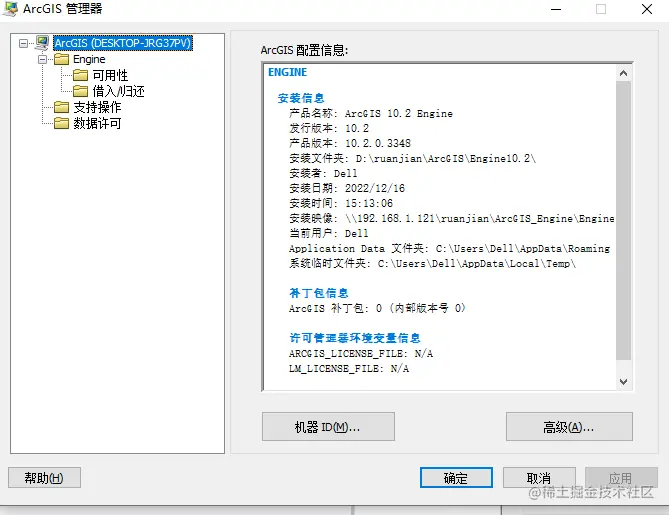Image resolution: width=669 pixels, height=515 pixels.
Task: Click the LM_LICENSE_FILE: N/A line
Action: coord(349,369)
